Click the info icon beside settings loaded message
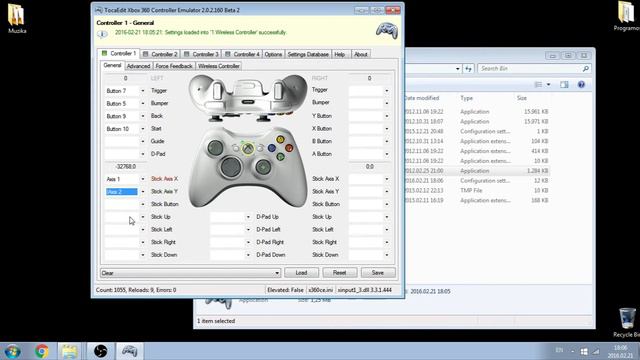Viewport: 640px width, 360px height. pos(102,34)
